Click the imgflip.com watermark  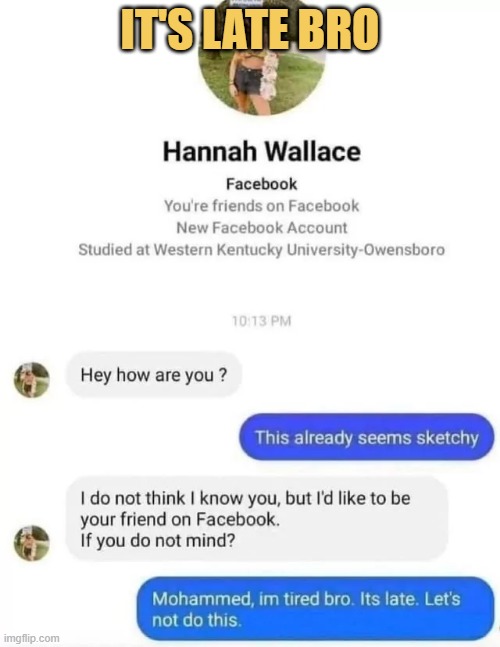pyautogui.click(x=31, y=638)
